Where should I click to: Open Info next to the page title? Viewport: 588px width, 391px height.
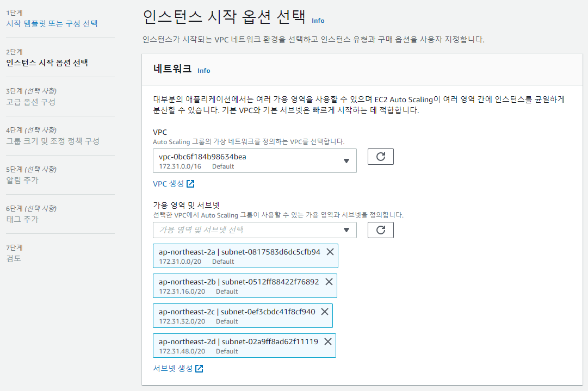318,21
